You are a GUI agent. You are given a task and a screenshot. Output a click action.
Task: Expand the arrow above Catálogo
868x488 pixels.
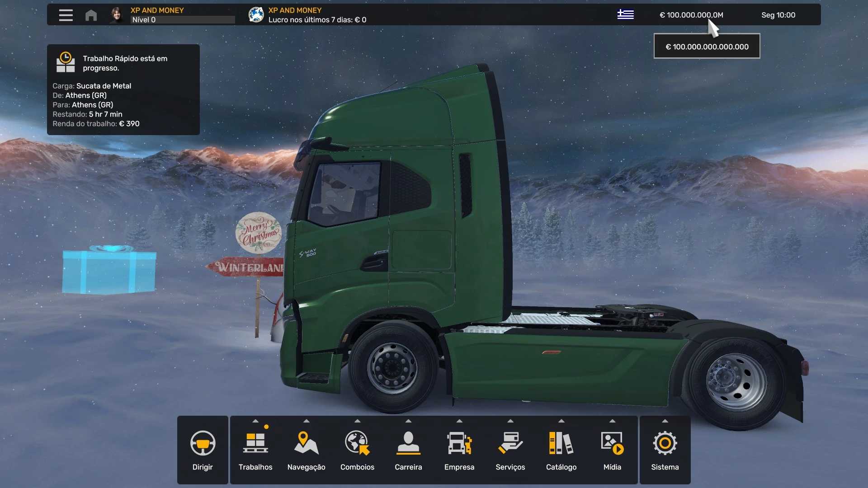(561, 421)
